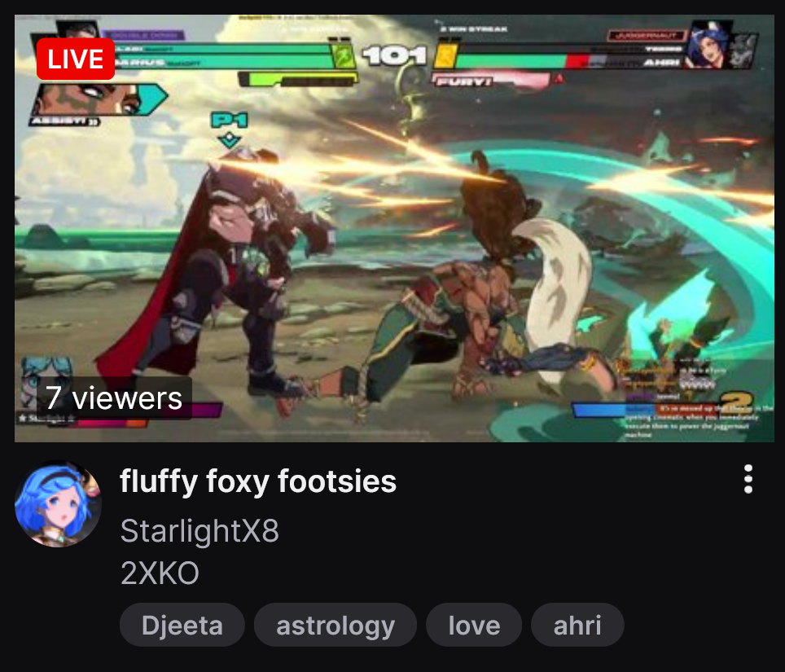
Task: Click the red LIVE badge
Action: pyautogui.click(x=76, y=59)
